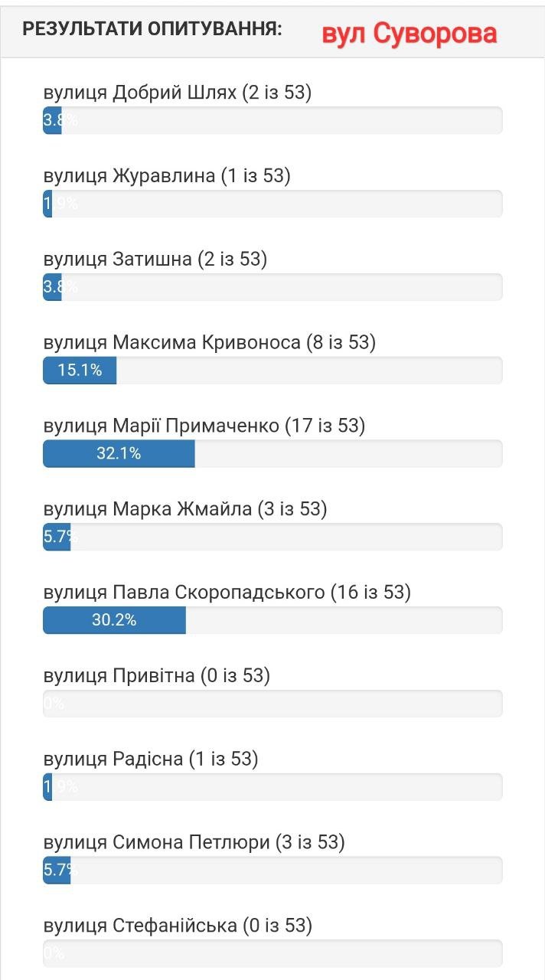Click the red 'вул Суворова' text
Viewport: 545px width, 980px height.
pos(409,33)
